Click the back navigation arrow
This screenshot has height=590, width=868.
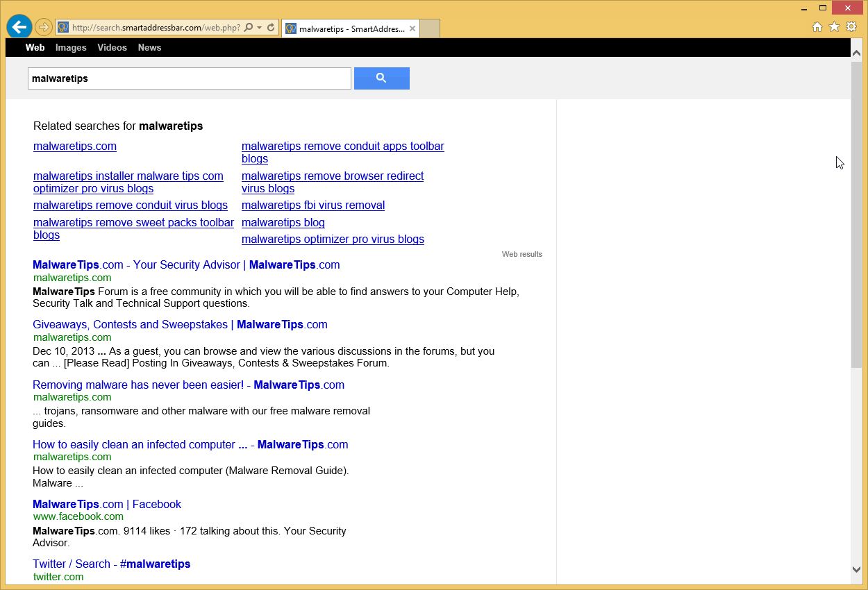[19, 26]
